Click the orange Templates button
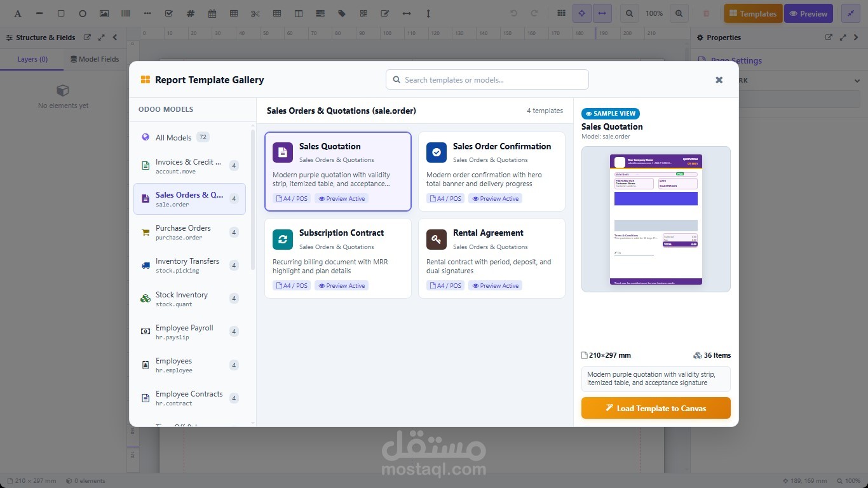868x488 pixels. tap(753, 13)
